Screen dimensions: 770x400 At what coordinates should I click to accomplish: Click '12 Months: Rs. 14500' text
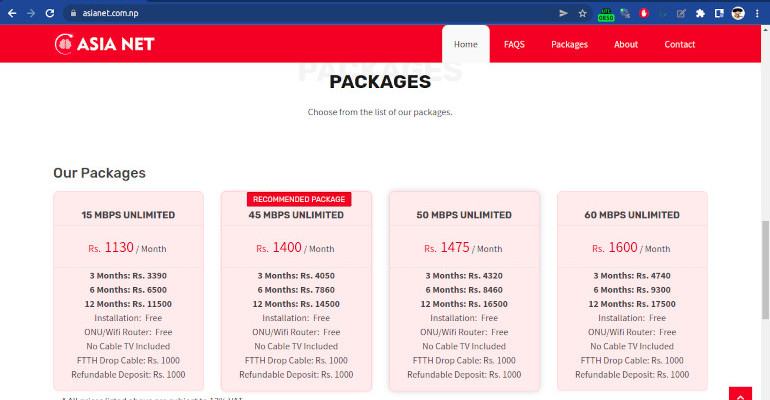coord(296,304)
